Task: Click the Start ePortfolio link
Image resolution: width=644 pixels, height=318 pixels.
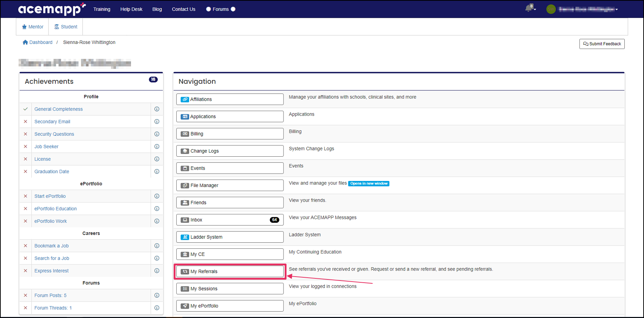Action: pos(50,196)
